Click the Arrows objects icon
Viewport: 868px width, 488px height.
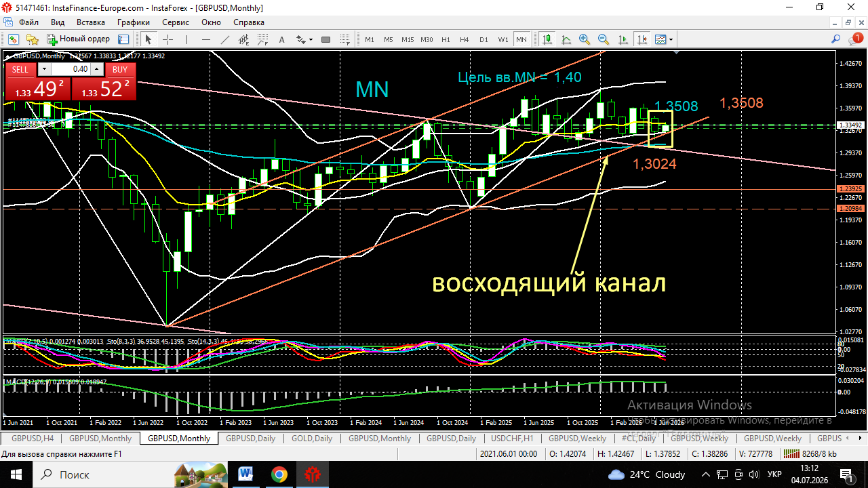[300, 39]
